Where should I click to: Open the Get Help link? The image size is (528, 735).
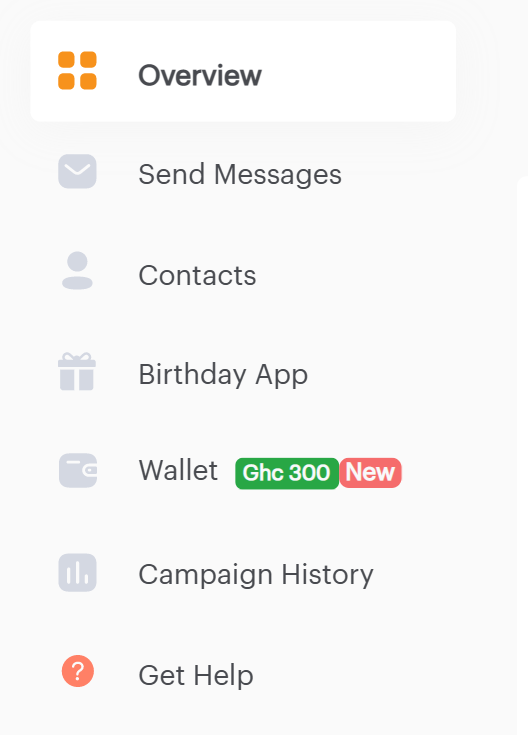196,675
